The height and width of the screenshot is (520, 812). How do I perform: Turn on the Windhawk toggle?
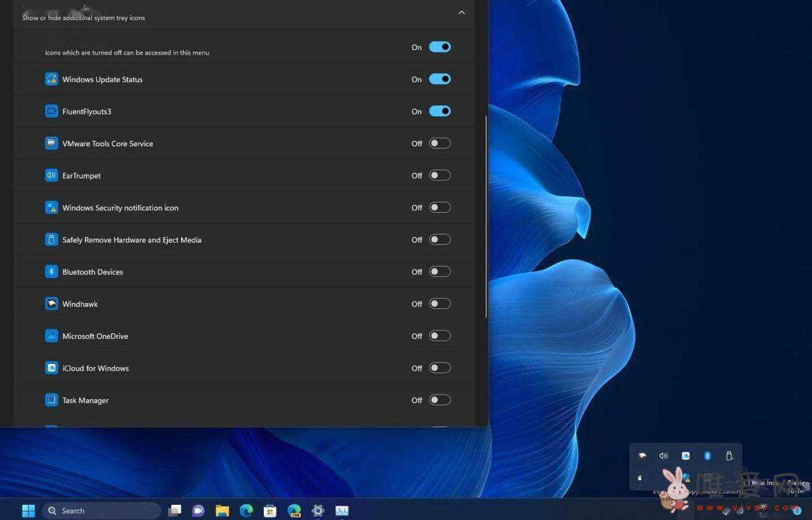point(440,303)
